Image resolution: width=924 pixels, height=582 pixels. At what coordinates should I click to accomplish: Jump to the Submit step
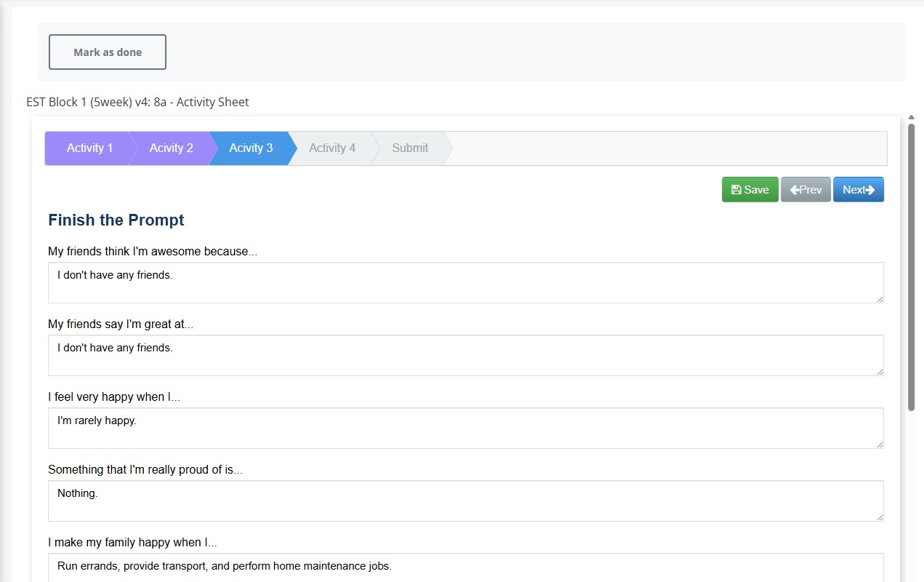pos(410,148)
